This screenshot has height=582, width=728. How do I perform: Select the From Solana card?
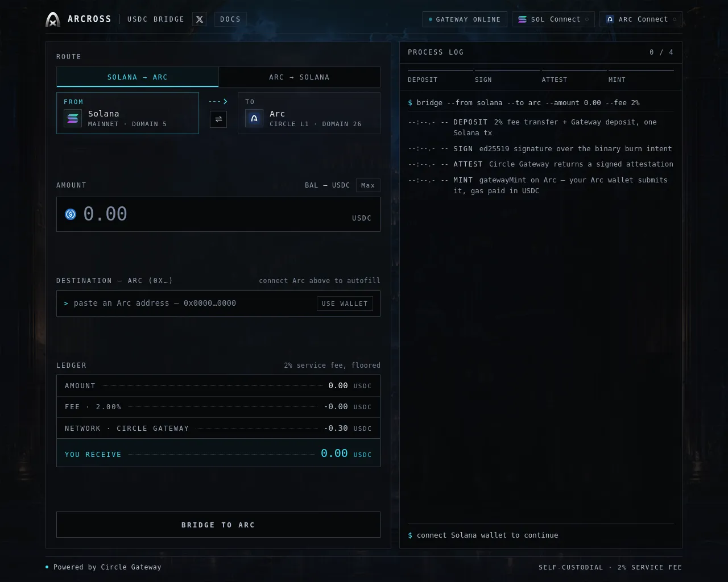point(127,113)
